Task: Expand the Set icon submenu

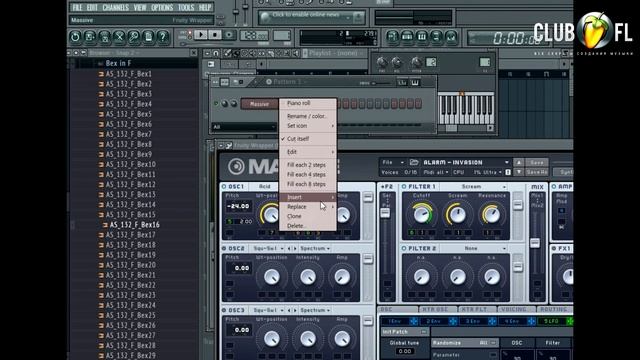Action: click(308, 126)
